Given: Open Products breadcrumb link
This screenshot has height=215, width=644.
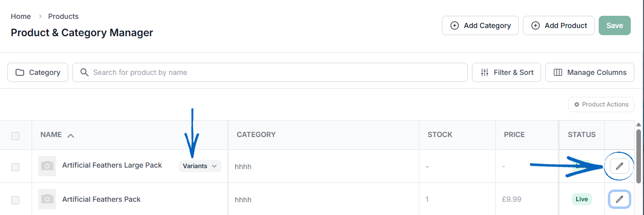Looking at the screenshot, I should pos(64,16).
